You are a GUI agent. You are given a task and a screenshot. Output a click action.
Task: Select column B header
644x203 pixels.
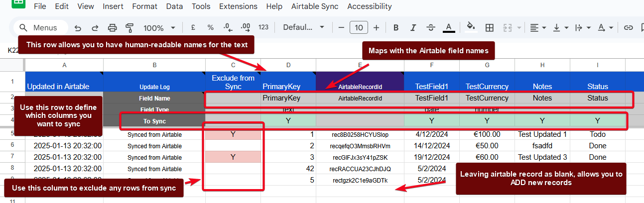pyautogui.click(x=154, y=65)
